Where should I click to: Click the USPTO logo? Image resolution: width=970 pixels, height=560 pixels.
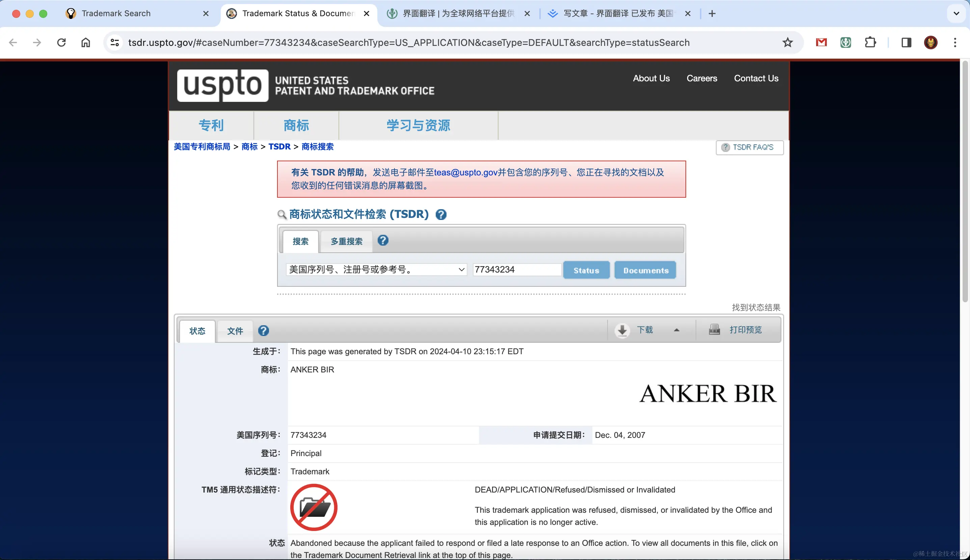(x=222, y=85)
